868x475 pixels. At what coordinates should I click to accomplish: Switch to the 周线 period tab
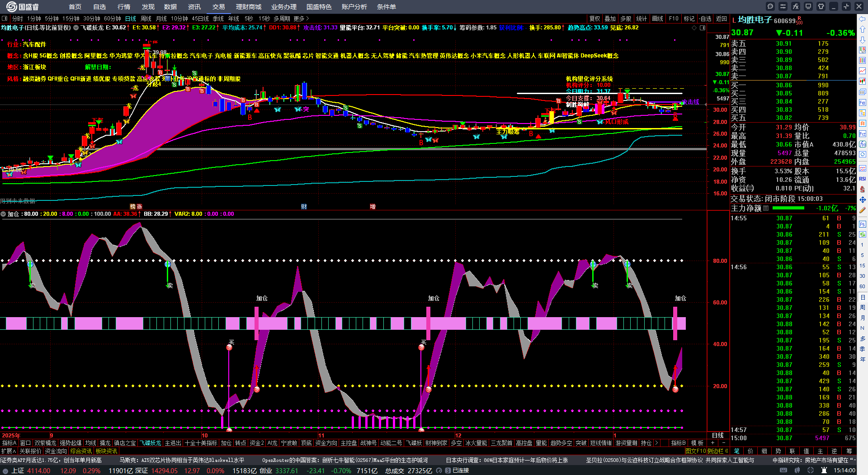coord(146,19)
